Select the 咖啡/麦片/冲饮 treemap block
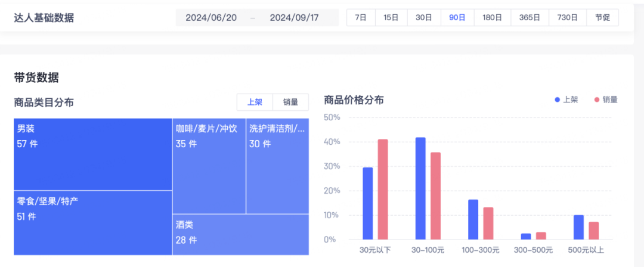Viewport: 644px width, 267px height. [209, 166]
